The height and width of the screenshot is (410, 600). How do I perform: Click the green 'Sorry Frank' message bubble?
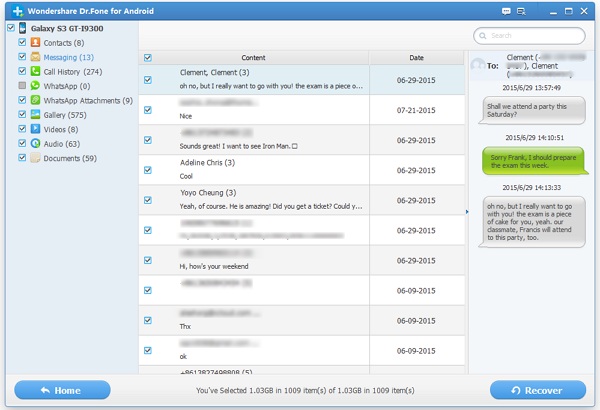[x=535, y=161]
